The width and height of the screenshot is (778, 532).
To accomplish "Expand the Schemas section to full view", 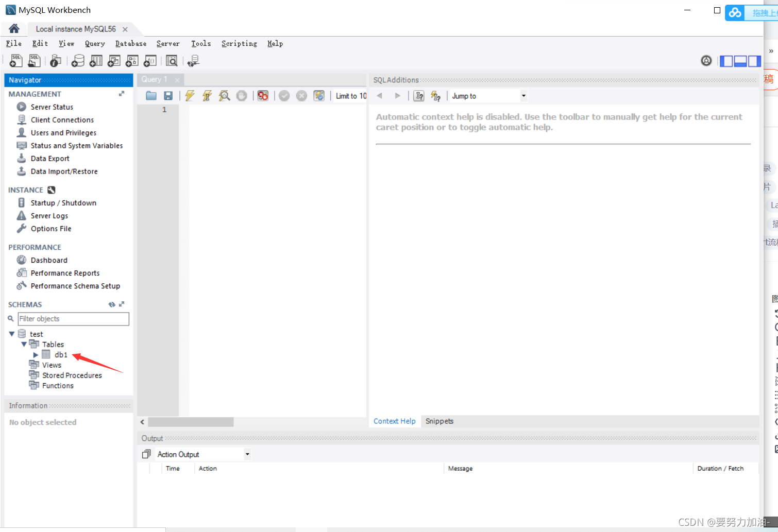I will [x=122, y=304].
